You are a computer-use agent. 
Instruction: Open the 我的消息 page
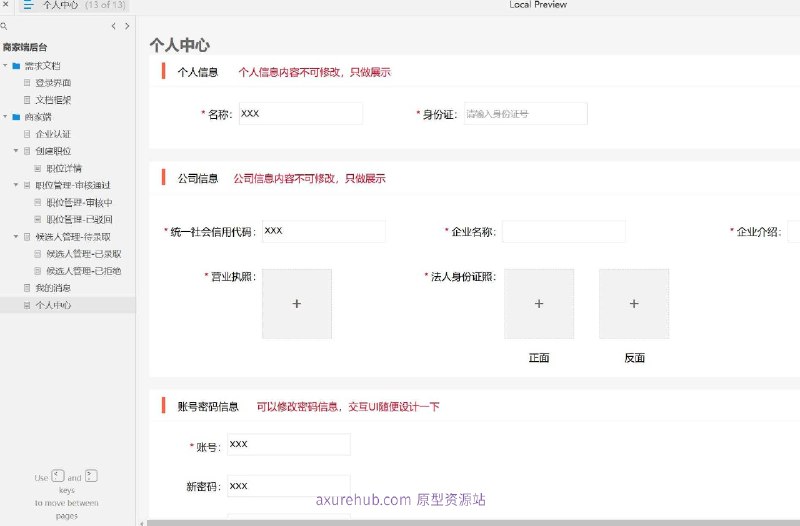[x=53, y=288]
